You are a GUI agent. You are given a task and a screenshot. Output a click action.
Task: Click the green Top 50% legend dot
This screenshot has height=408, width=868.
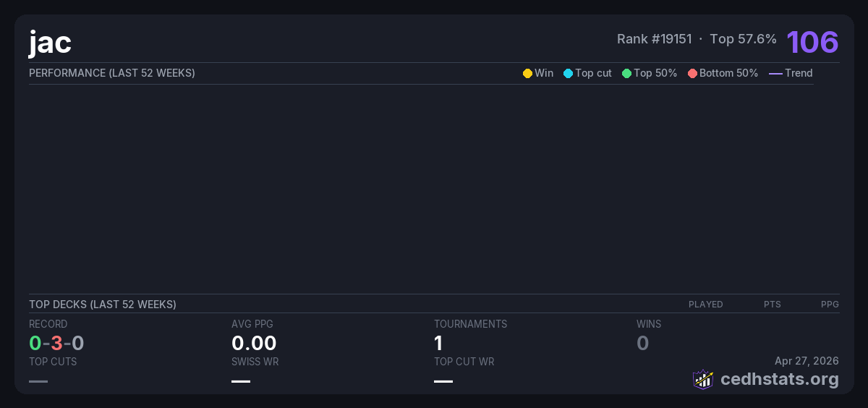point(626,73)
